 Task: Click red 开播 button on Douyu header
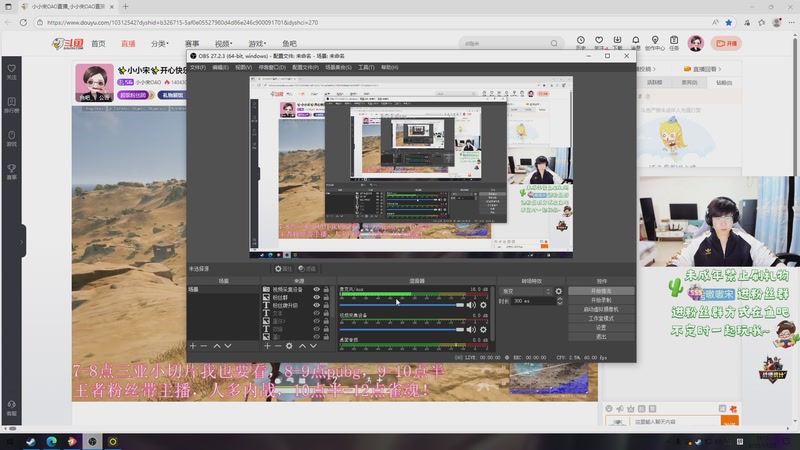[727, 43]
